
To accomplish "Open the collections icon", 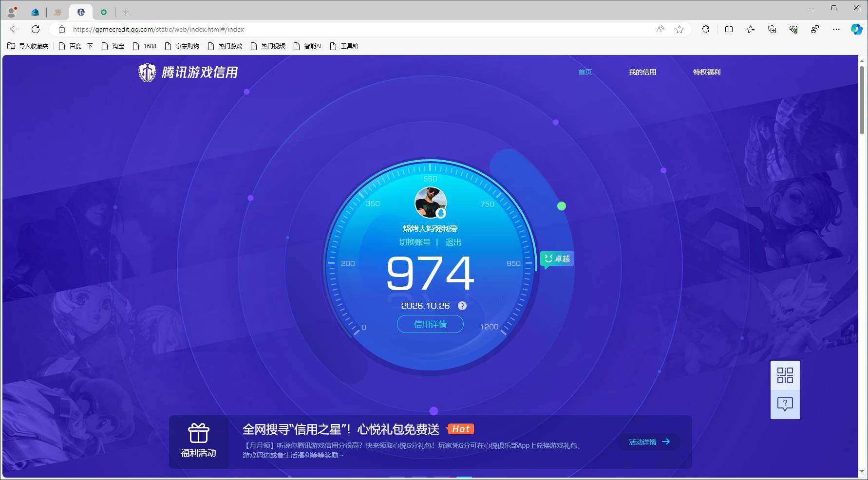I will click(x=772, y=29).
